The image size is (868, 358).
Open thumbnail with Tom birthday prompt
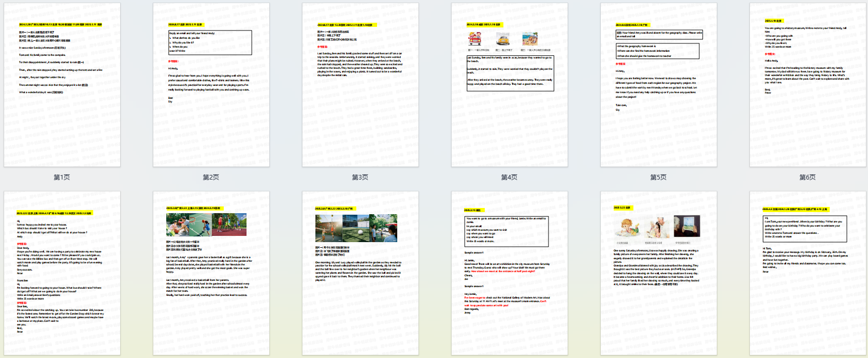[x=808, y=273]
